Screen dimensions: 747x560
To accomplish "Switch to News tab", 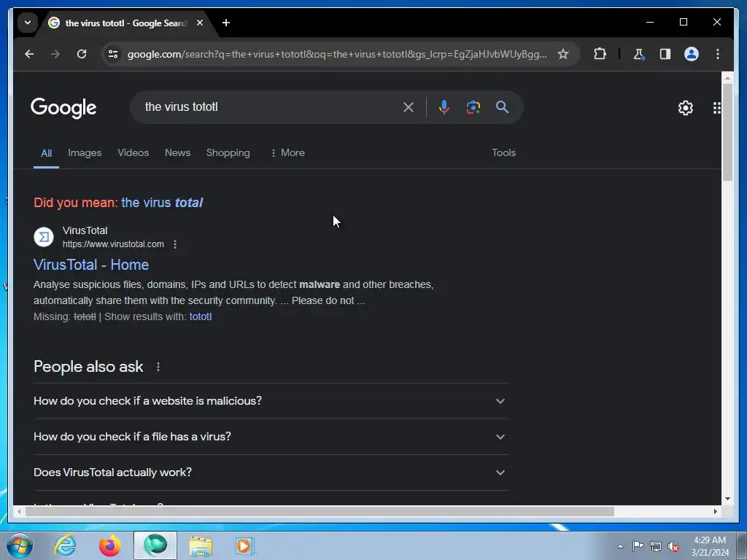I will pos(177,153).
